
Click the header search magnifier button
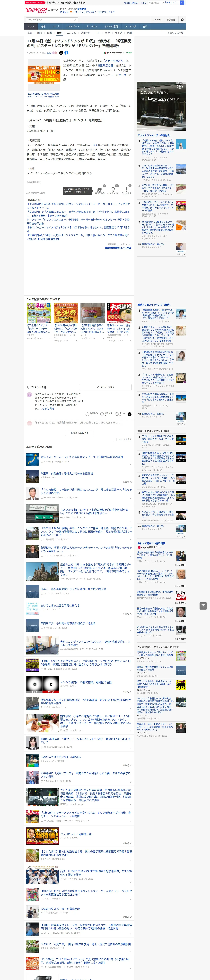[182, 3]
